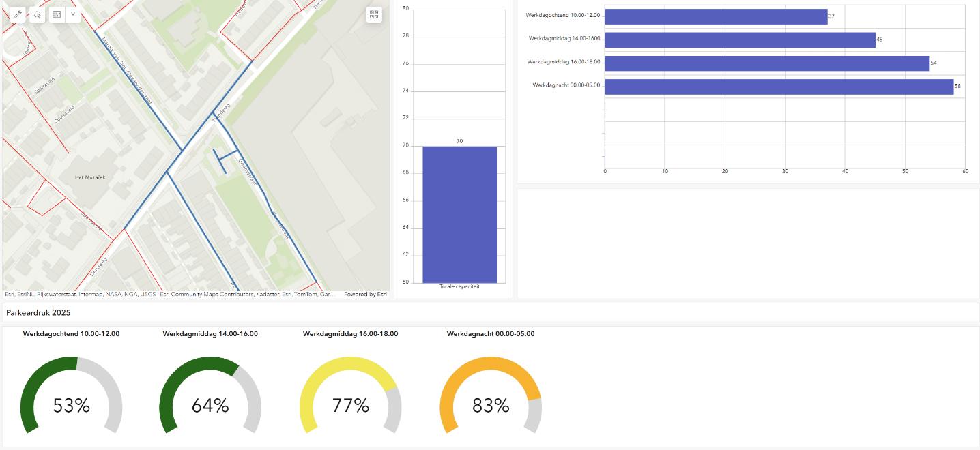The width and height of the screenshot is (980, 450).
Task: Select the Werkdagochtend 10.00-12.00 bar
Action: point(715,16)
